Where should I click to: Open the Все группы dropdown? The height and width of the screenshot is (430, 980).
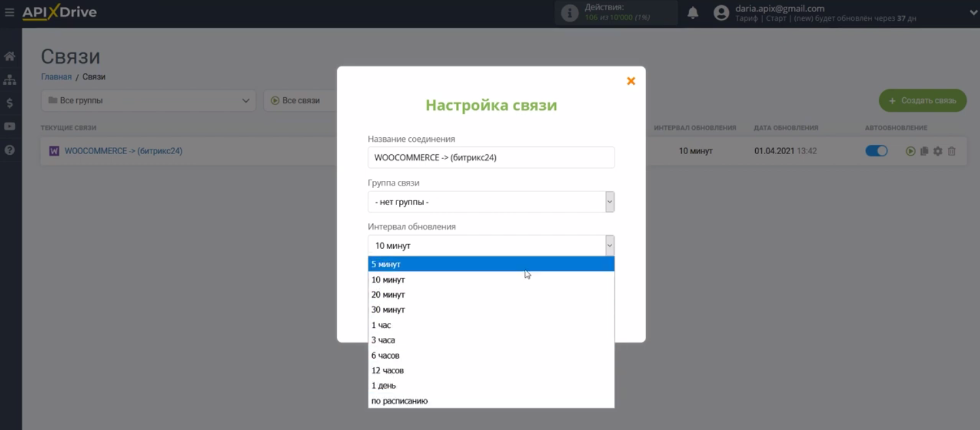pos(149,101)
